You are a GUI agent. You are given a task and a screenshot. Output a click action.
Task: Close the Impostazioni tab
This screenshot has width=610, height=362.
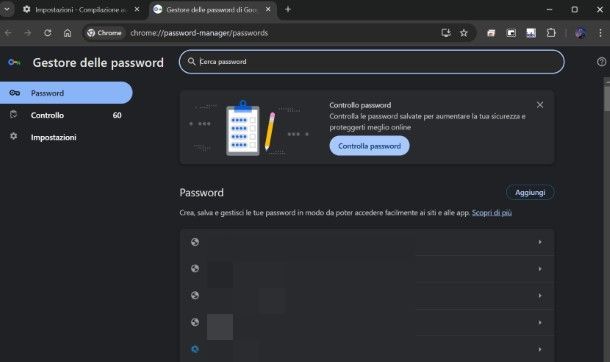click(x=137, y=10)
